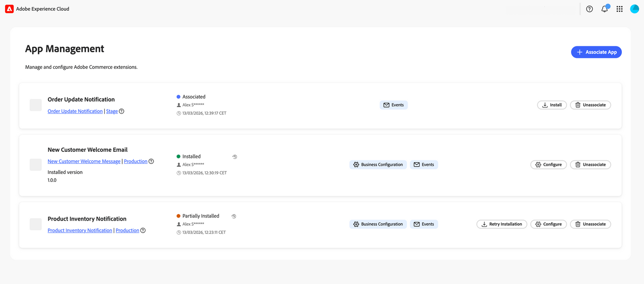Open the app switcher grid icon
Image resolution: width=644 pixels, height=284 pixels.
[x=619, y=9]
